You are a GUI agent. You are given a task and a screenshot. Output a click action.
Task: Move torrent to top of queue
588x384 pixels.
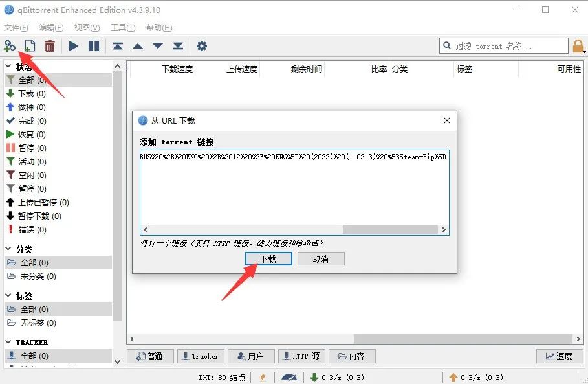(x=118, y=46)
